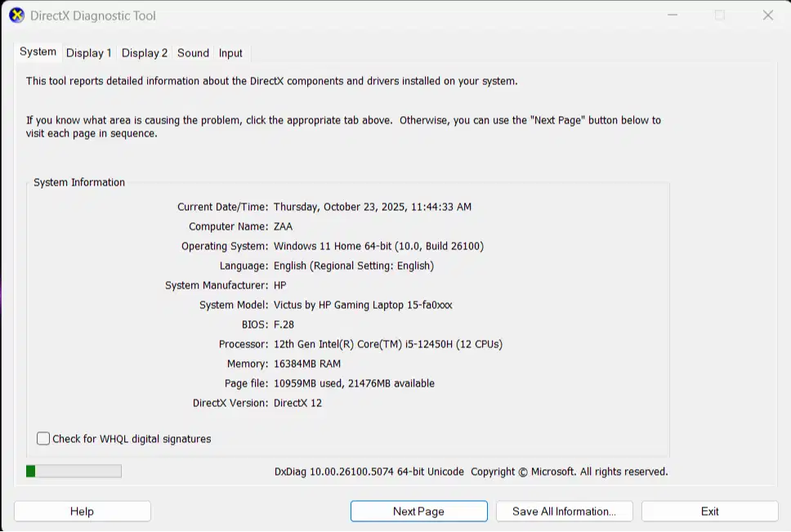The height and width of the screenshot is (532, 791).
Task: Click the Computer Name value ZAA
Action: pyautogui.click(x=283, y=226)
